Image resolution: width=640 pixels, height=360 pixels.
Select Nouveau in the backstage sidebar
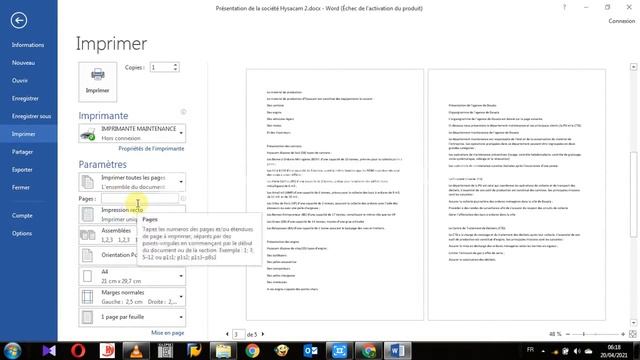23,63
